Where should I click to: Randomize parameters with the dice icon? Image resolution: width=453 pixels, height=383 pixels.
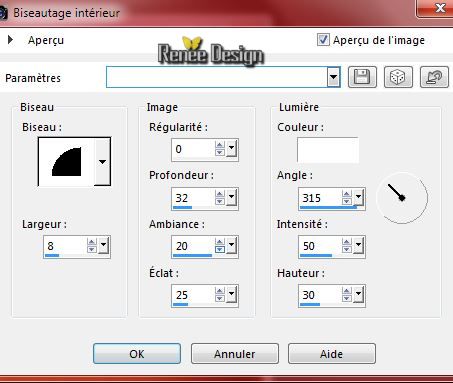398,77
